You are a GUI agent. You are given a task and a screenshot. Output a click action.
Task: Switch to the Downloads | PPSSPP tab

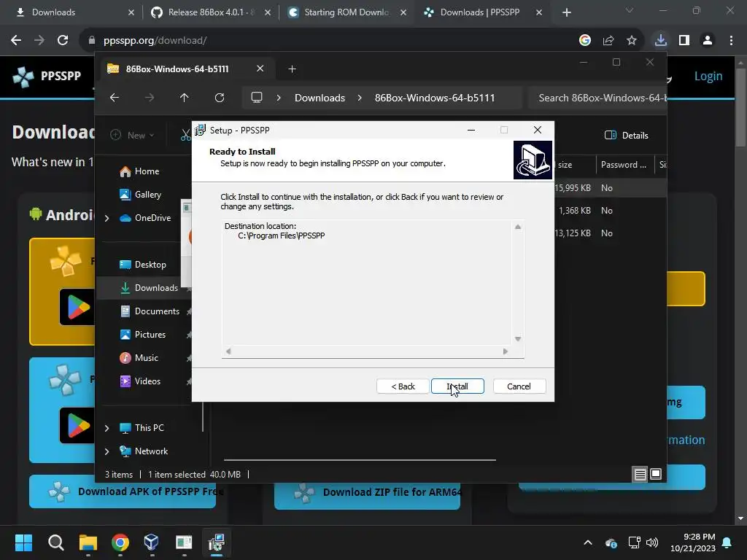pos(481,12)
